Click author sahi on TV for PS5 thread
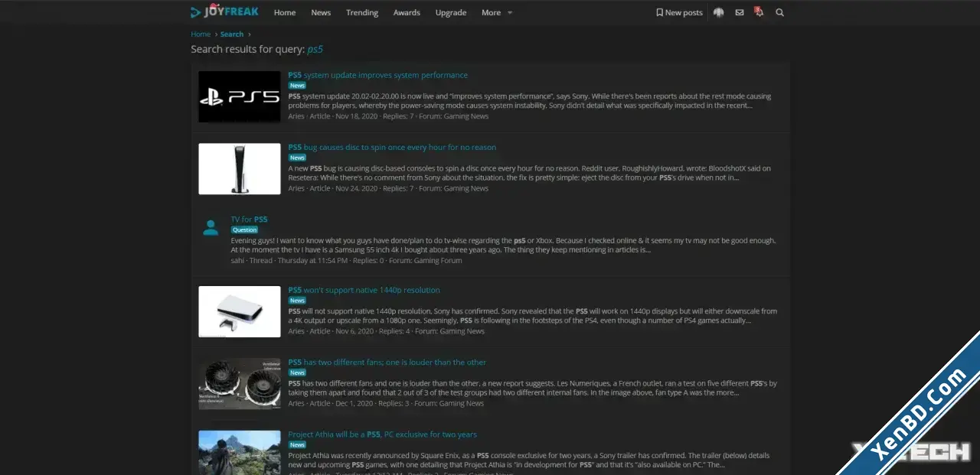Screen dimensions: 980x475 (x=237, y=260)
